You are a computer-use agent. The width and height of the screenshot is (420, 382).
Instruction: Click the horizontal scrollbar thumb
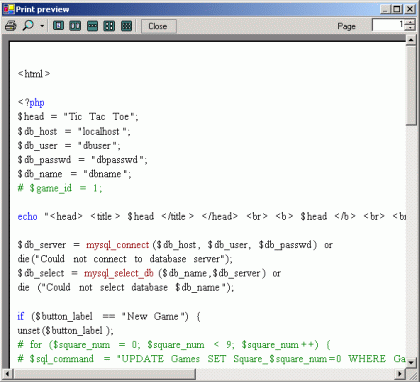pos(104,373)
